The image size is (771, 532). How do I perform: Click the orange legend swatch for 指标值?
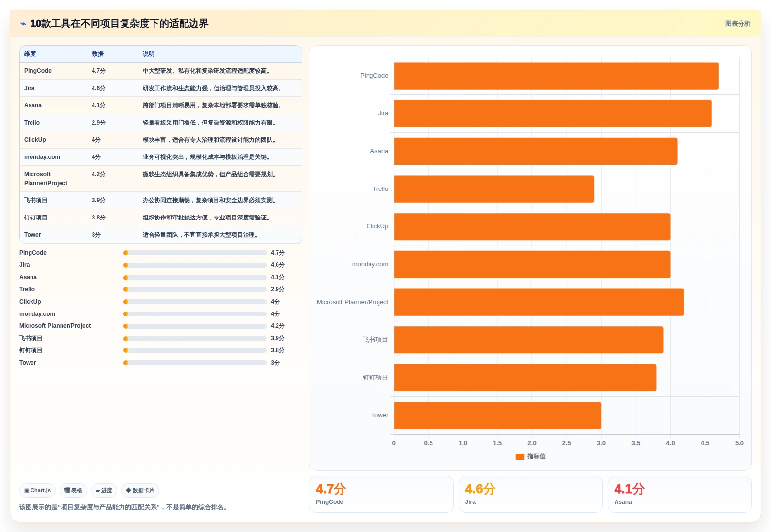[x=520, y=457]
